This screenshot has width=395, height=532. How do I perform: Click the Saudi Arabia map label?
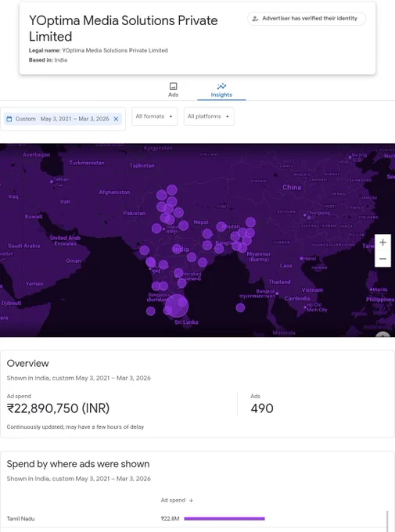[x=23, y=246]
